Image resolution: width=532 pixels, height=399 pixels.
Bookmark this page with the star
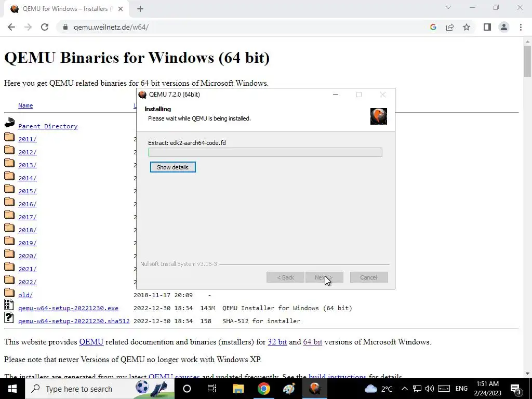coord(467,27)
